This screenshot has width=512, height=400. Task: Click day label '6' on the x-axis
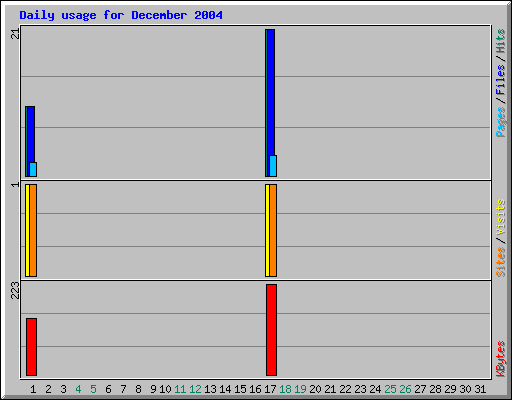(x=108, y=389)
